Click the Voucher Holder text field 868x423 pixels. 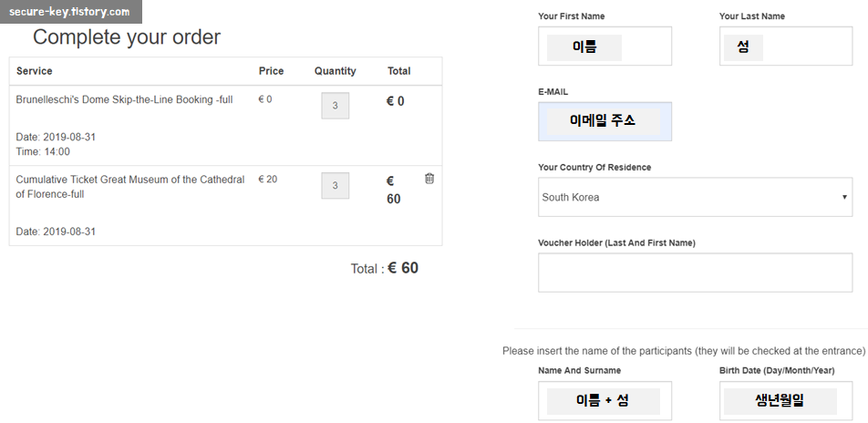coord(695,273)
